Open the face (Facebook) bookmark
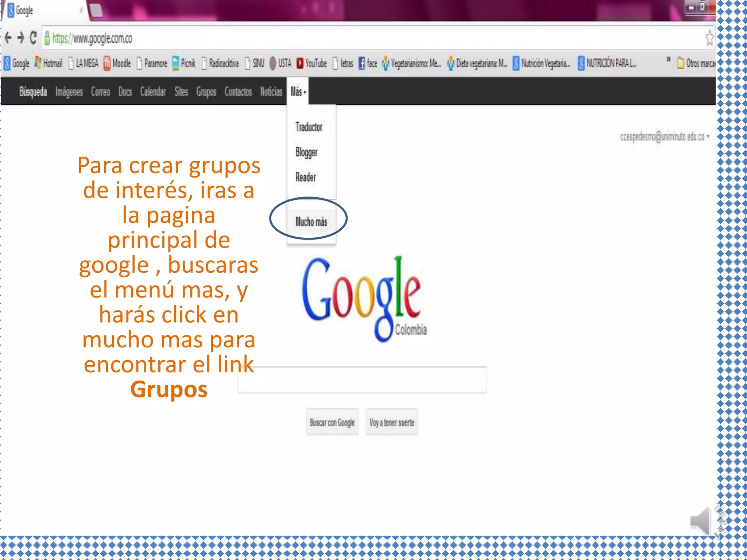 click(x=368, y=63)
